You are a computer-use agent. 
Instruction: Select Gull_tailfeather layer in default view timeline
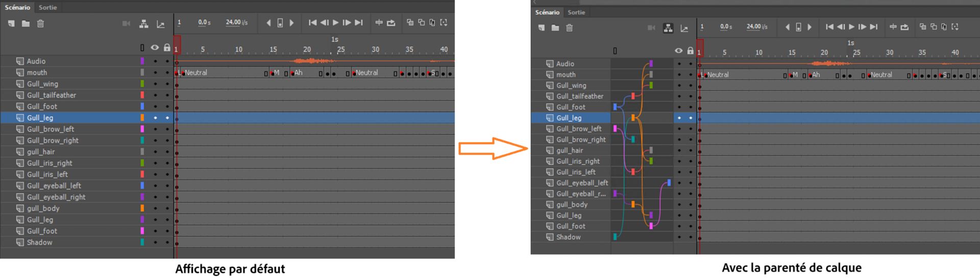tap(51, 95)
